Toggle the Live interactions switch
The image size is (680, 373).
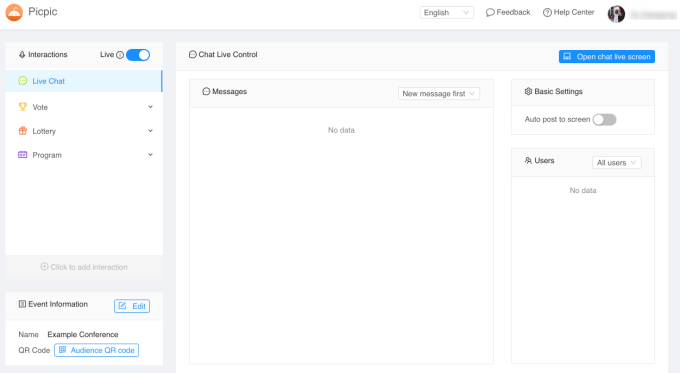tap(138, 55)
